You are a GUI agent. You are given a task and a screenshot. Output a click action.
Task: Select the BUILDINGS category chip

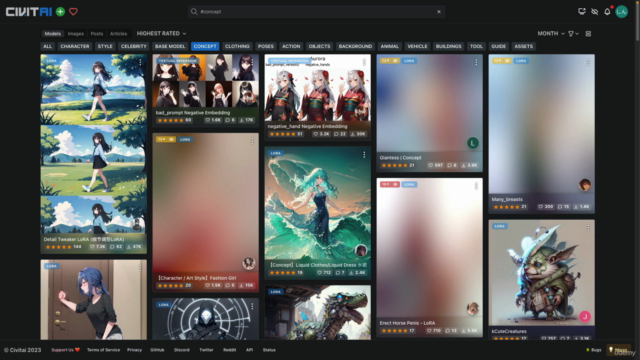click(x=448, y=47)
